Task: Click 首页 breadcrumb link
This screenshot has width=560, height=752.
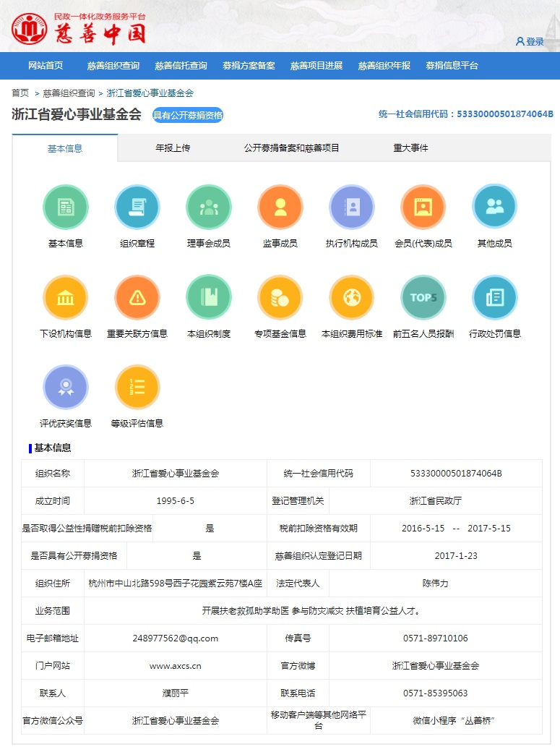Action: 20,93
